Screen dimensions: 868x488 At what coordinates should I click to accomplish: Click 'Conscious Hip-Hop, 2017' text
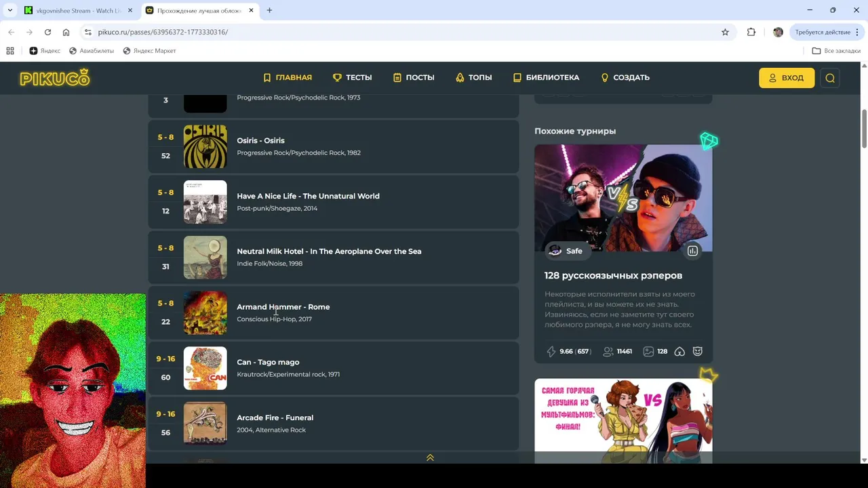click(x=274, y=319)
